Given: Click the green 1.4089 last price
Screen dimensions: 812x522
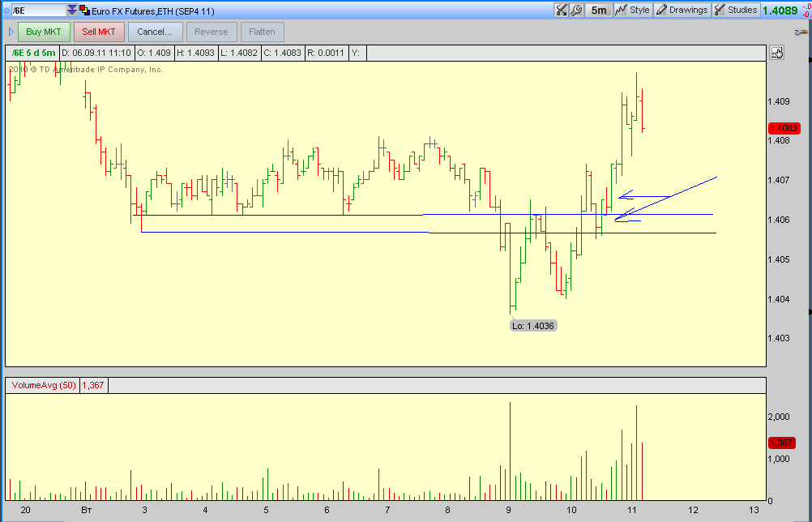Looking at the screenshot, I should pyautogui.click(x=780, y=11).
